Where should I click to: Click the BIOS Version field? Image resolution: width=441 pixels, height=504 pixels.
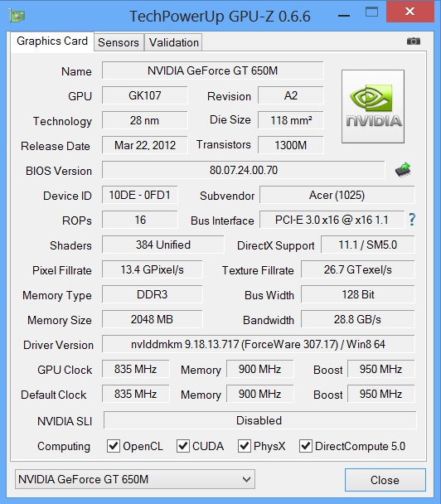click(x=244, y=170)
